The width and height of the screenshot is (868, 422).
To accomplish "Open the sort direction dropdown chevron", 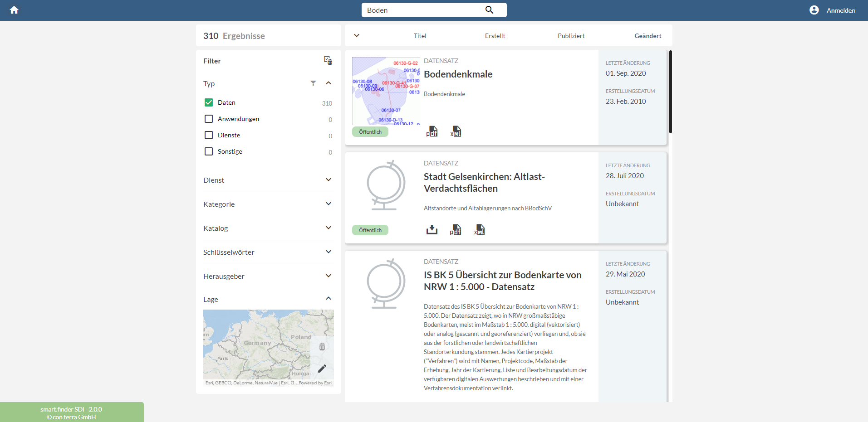I will point(357,35).
